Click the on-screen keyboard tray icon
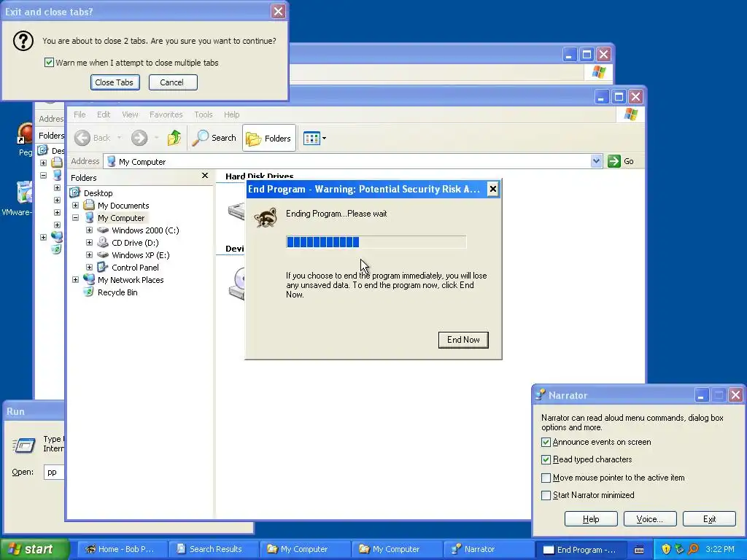 [639, 550]
